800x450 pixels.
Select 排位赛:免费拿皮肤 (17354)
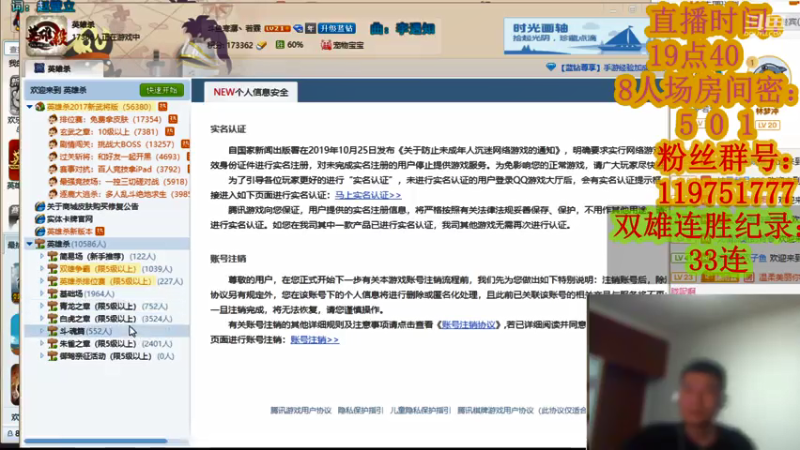(x=110, y=119)
